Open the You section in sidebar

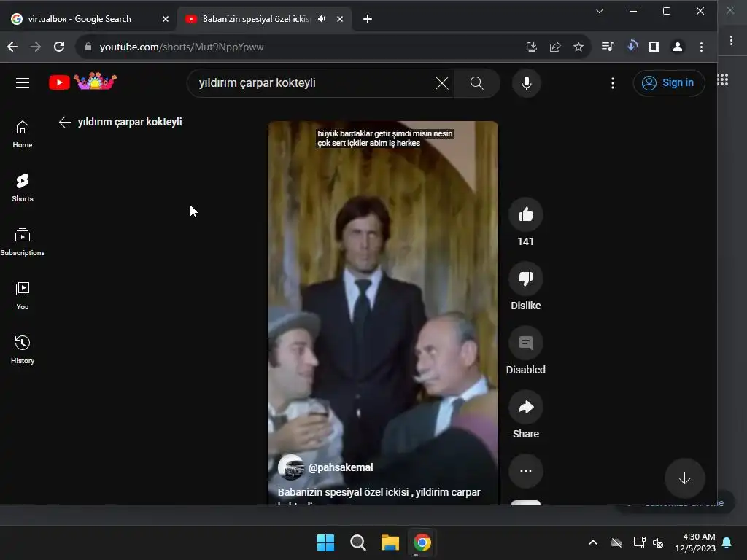(23, 296)
